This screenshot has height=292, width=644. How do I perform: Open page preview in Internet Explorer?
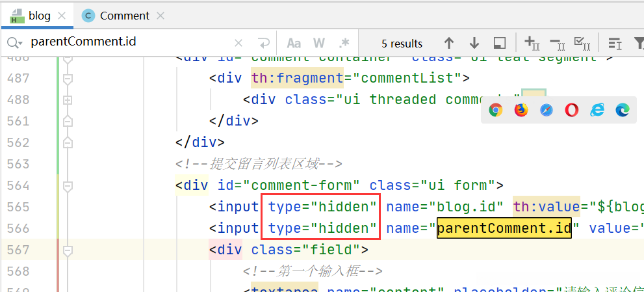(597, 110)
